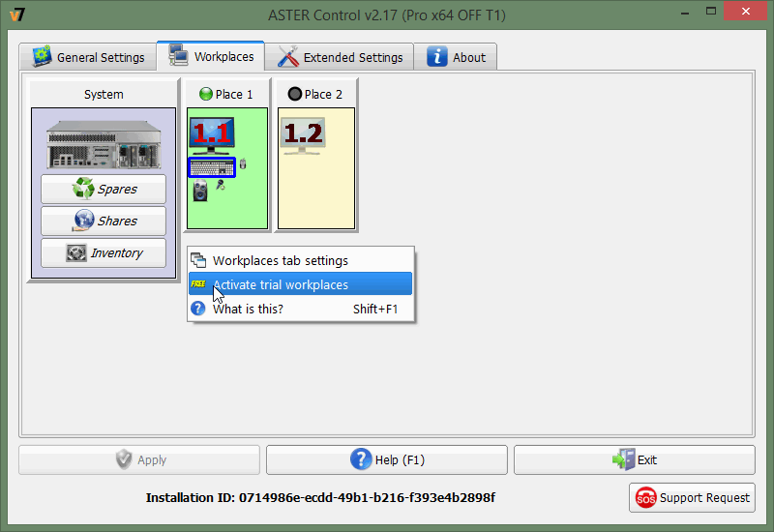Select the microphone device icon
This screenshot has height=532, width=774.
click(x=221, y=185)
